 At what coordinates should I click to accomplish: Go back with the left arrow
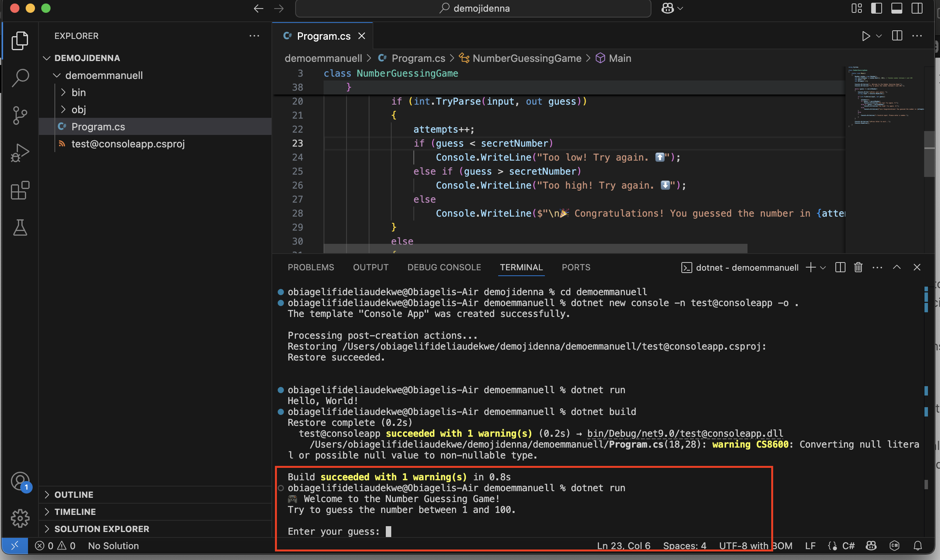(x=258, y=9)
